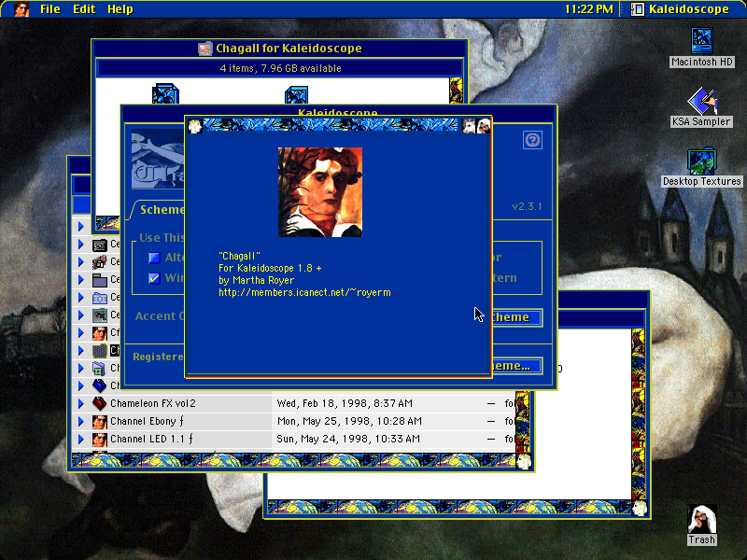Image resolution: width=747 pixels, height=560 pixels.
Task: Click the date 'Wed, Feb 18, 1998, 8:37 AM'
Action: pyautogui.click(x=345, y=403)
